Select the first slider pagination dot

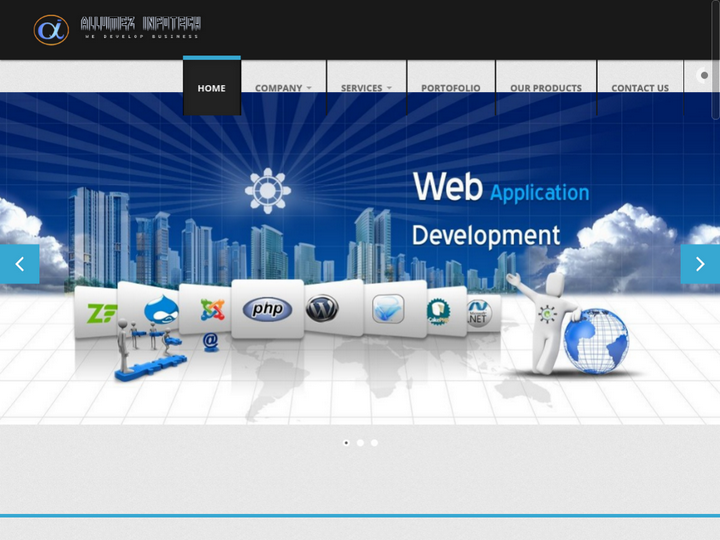(x=346, y=442)
